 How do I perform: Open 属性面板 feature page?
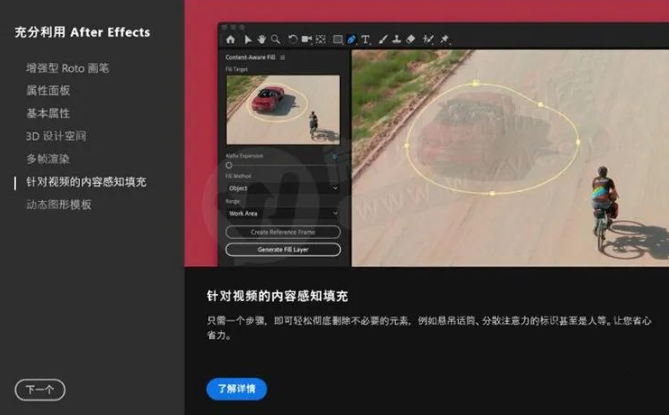[48, 90]
